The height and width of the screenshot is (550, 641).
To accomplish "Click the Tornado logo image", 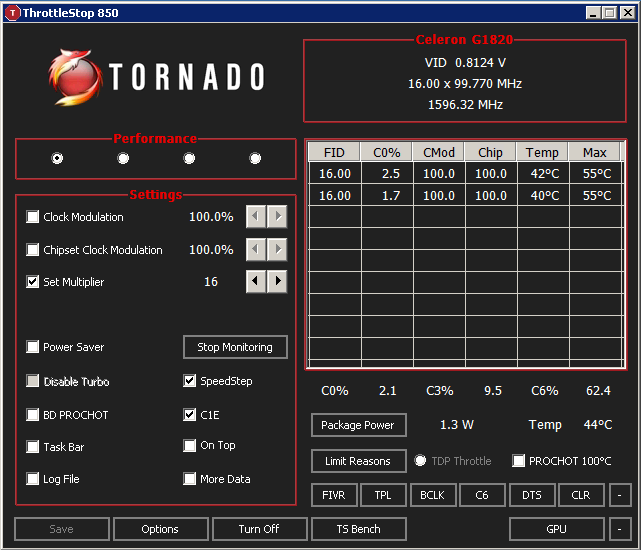I will click(x=157, y=76).
